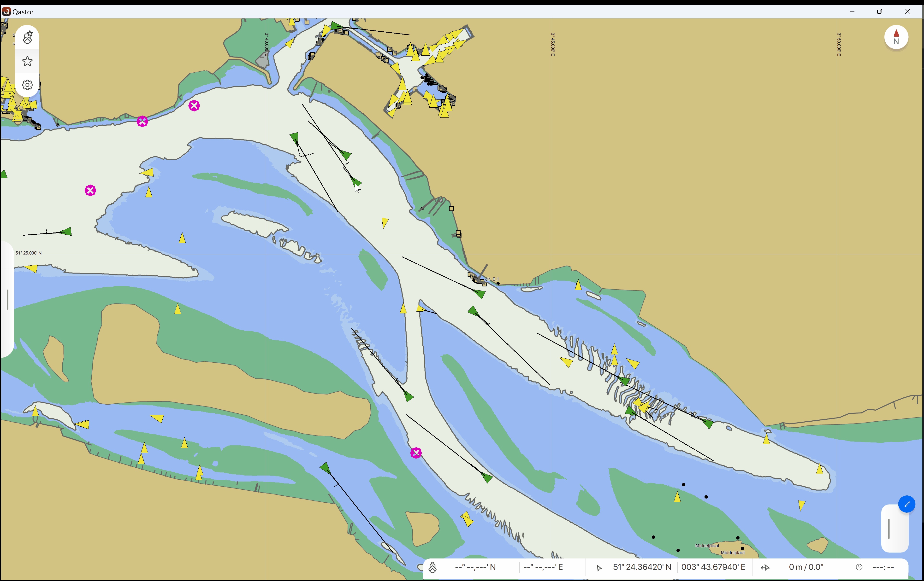Click own ship icon in status bar
This screenshot has width=924, height=581.
pyautogui.click(x=432, y=567)
